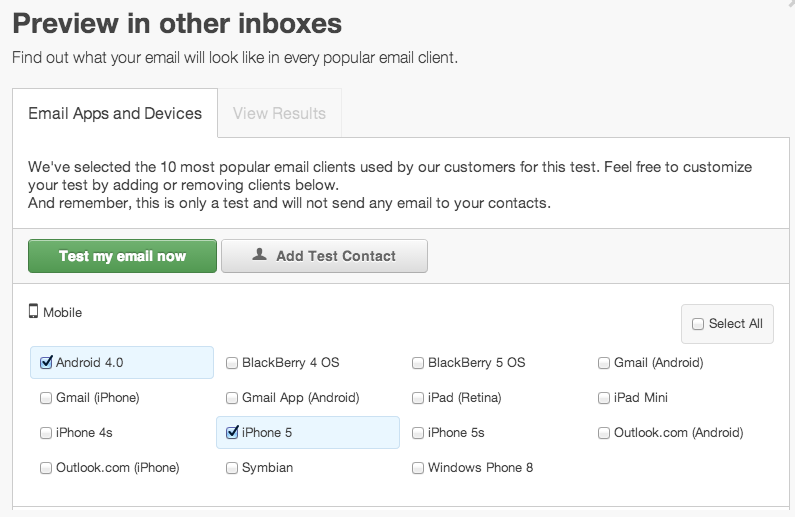Click the Test my email now button

point(122,256)
